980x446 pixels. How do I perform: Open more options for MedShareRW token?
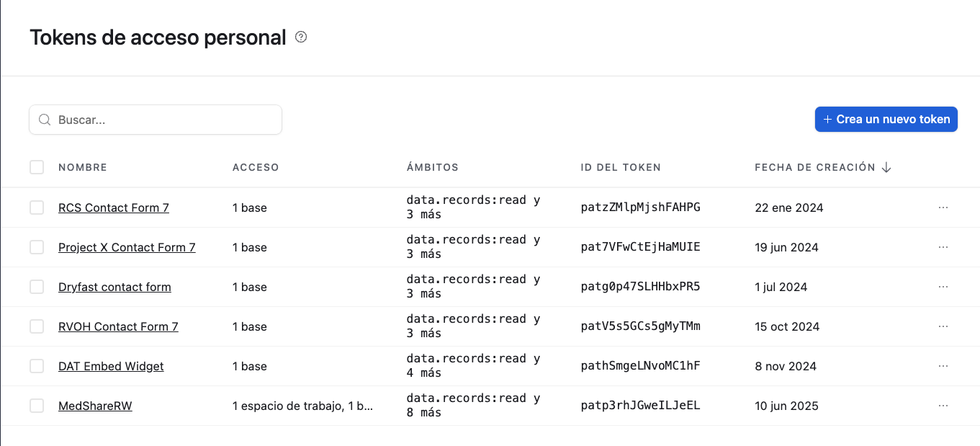pos(943,406)
